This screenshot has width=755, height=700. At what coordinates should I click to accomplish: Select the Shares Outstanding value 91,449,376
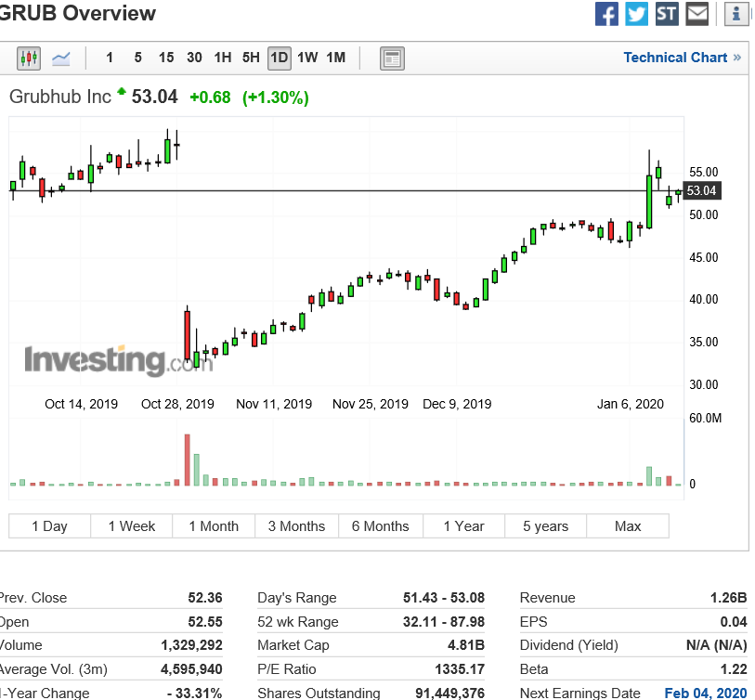(x=450, y=693)
